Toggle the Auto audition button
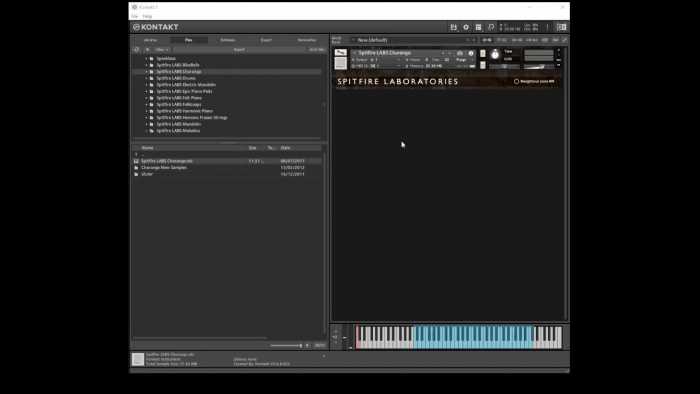700x394 pixels. click(x=320, y=345)
